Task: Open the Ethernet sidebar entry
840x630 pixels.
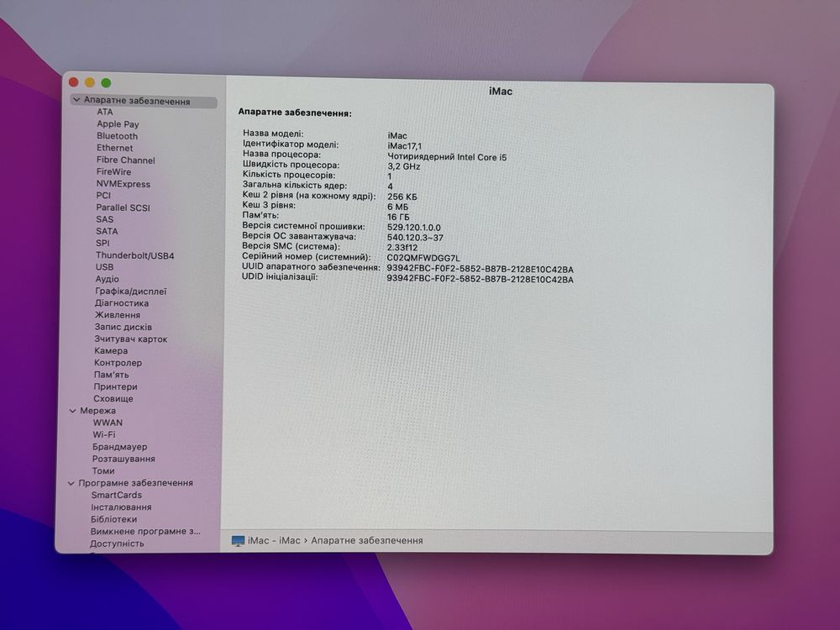Action: 114,148
